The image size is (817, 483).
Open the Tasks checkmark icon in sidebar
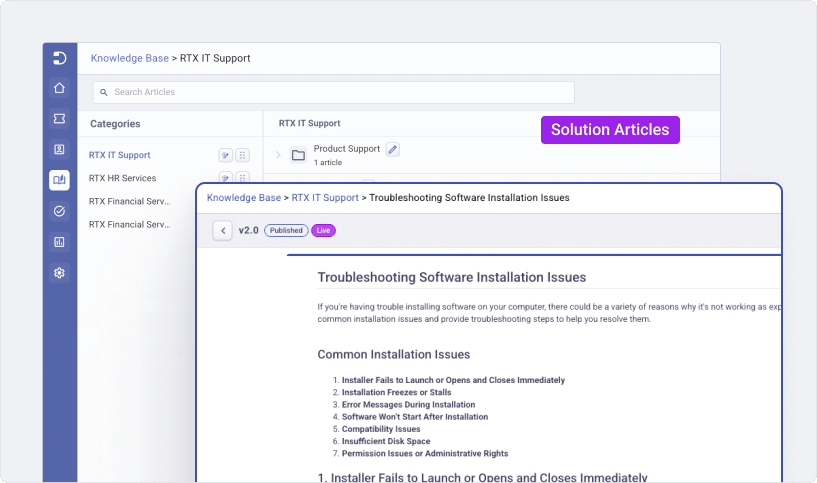[59, 211]
